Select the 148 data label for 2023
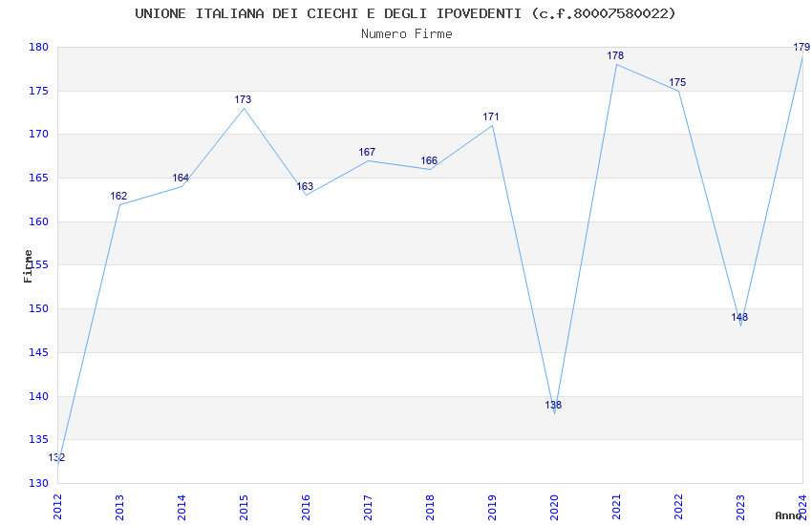The height and width of the screenshot is (525, 812). pos(739,317)
